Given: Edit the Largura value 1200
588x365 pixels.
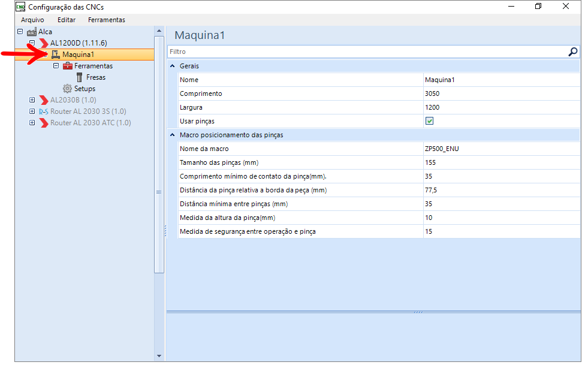Looking at the screenshot, I should click(502, 107).
